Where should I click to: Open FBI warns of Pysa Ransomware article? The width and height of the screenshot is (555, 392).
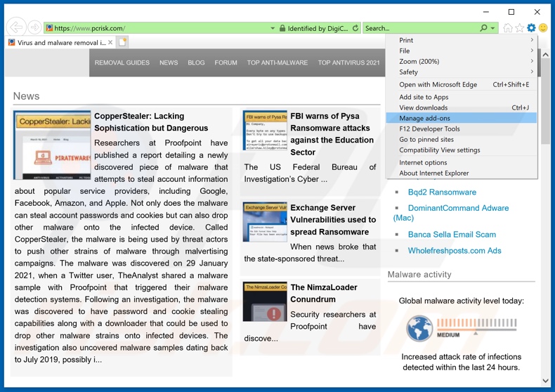pos(332,134)
